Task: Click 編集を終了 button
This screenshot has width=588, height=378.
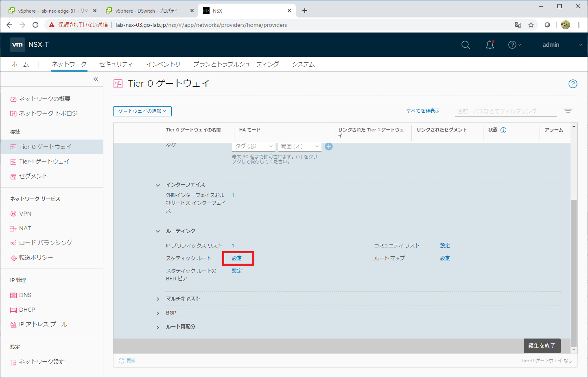Action: [542, 345]
